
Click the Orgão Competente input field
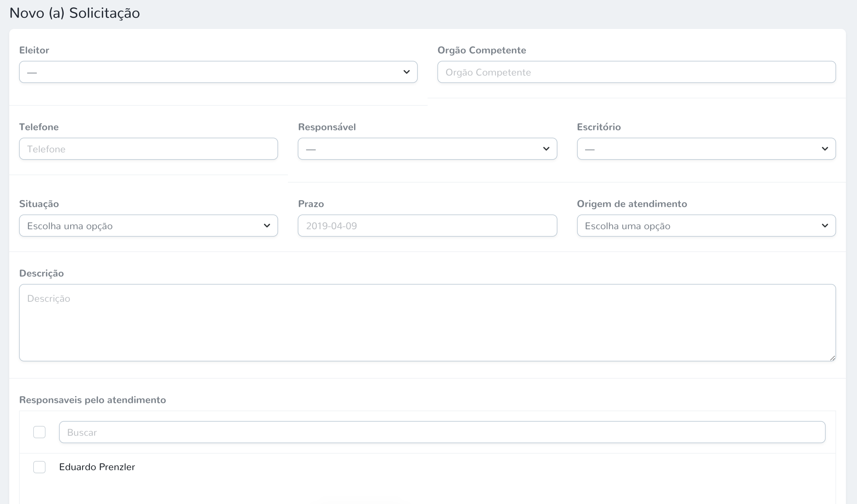pyautogui.click(x=636, y=72)
